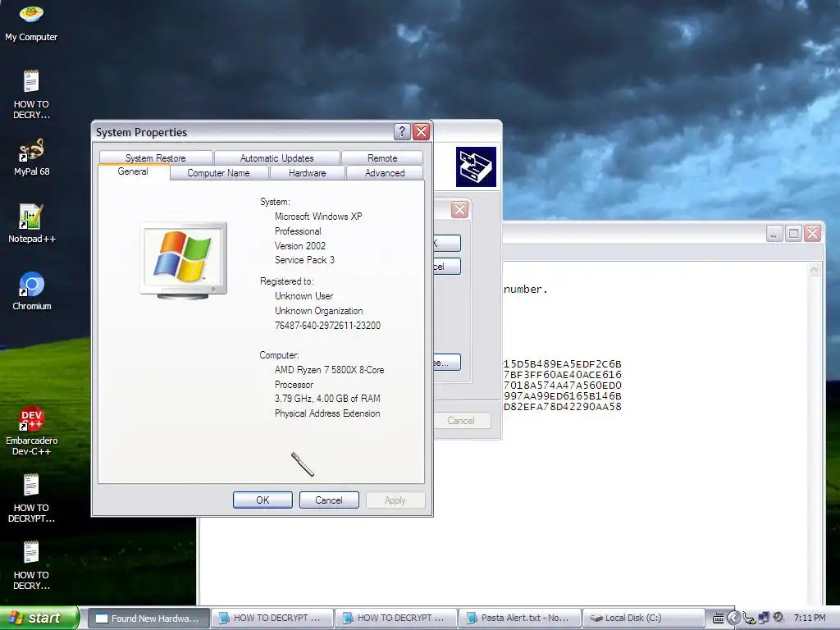The height and width of the screenshot is (630, 840).
Task: Click the volume speaker tray icon
Action: pyautogui.click(x=778, y=618)
